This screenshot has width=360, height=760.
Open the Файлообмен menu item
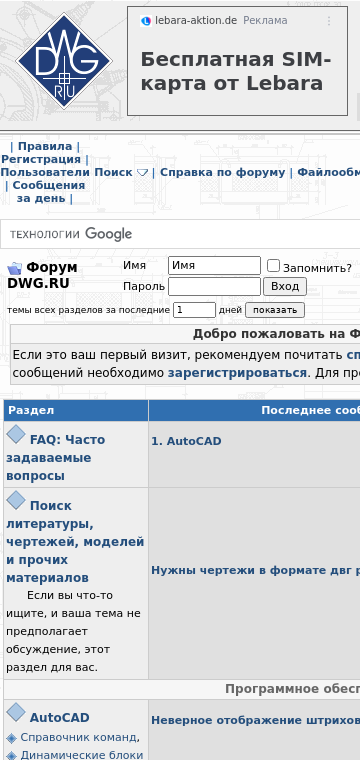(329, 172)
